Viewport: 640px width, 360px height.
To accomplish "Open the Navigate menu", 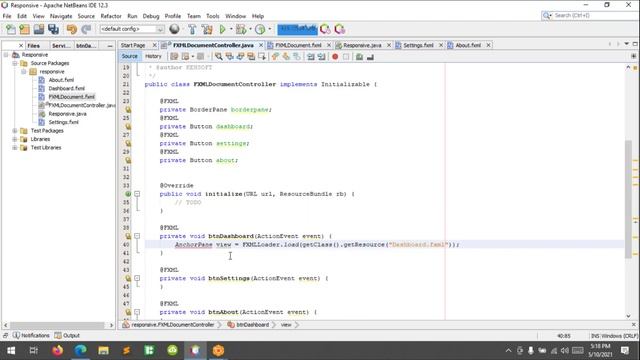I will [x=61, y=16].
